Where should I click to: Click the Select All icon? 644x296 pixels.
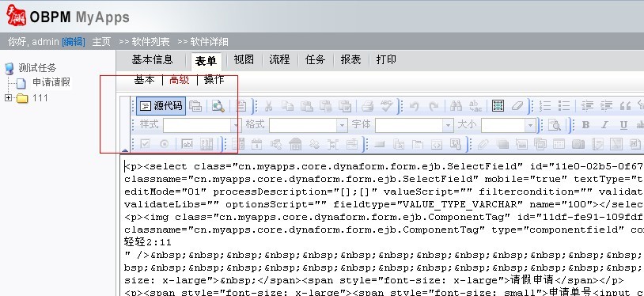(498, 106)
